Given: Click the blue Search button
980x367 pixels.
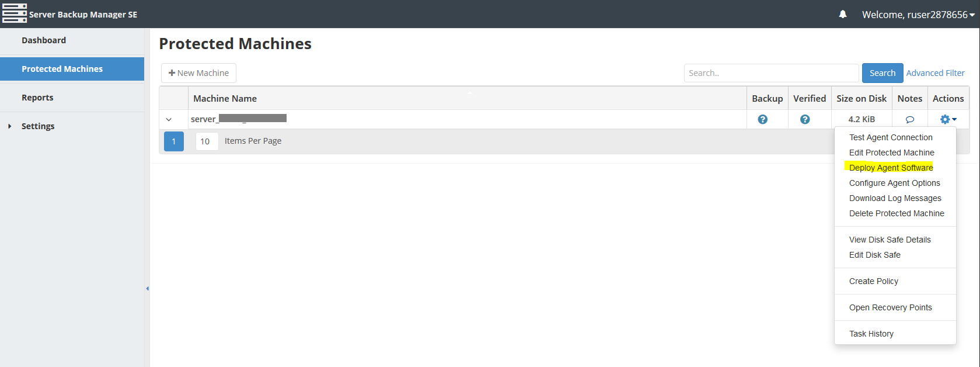Looking at the screenshot, I should point(882,73).
